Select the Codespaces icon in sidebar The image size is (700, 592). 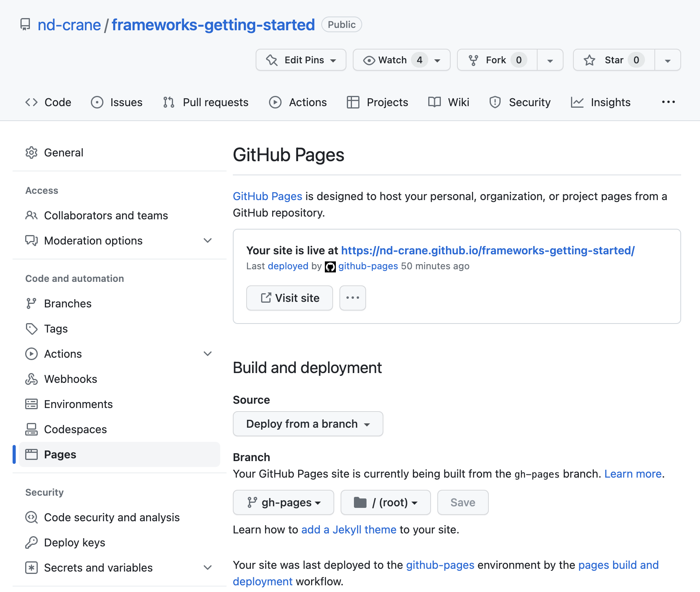pyautogui.click(x=31, y=429)
